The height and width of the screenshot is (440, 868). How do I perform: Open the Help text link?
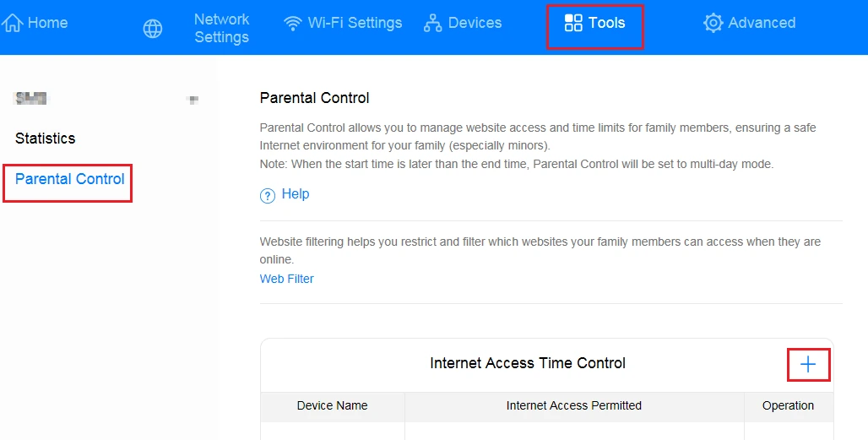pos(296,194)
